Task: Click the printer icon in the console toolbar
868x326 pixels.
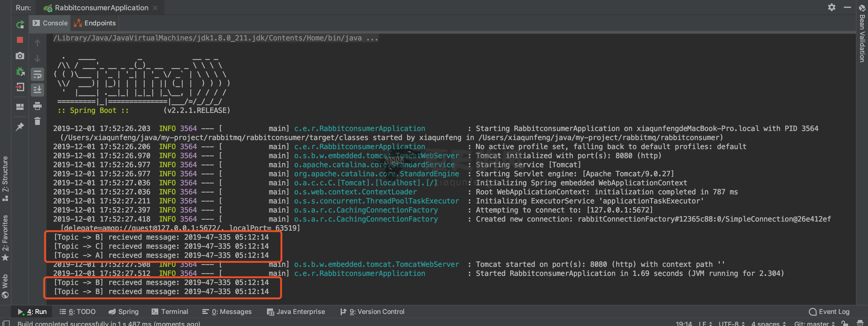Action: 37,106
